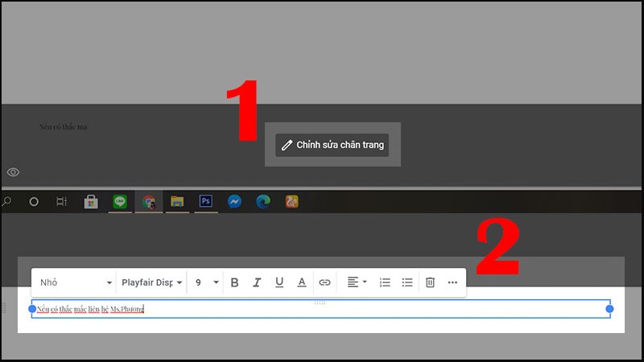Toggle footer visibility with the eye icon
Screen dimensions: 644x362
coord(13,172)
